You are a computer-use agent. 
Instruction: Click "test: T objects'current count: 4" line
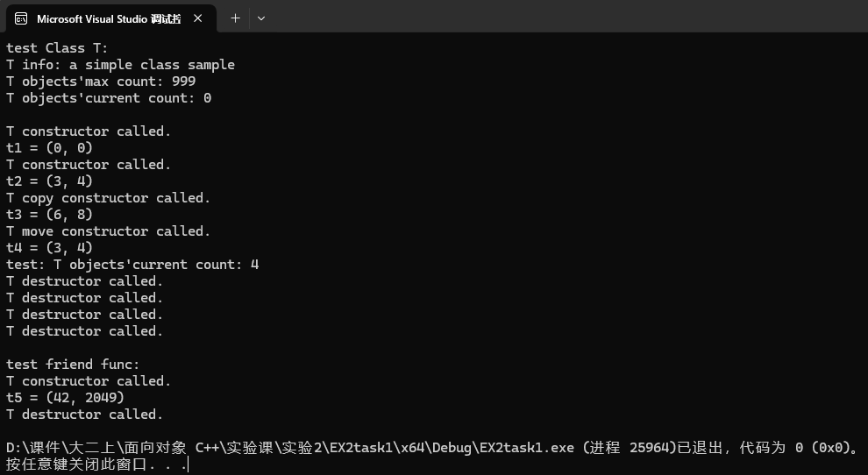pyautogui.click(x=132, y=265)
